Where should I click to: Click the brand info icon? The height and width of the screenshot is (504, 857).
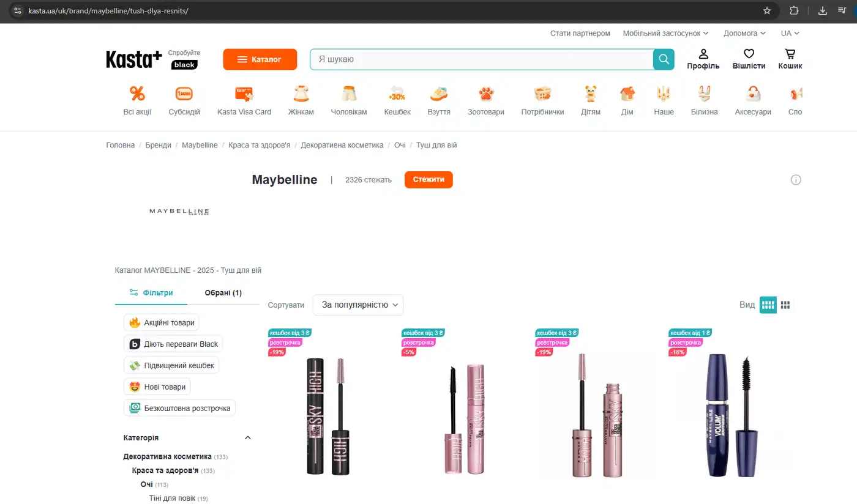click(796, 180)
